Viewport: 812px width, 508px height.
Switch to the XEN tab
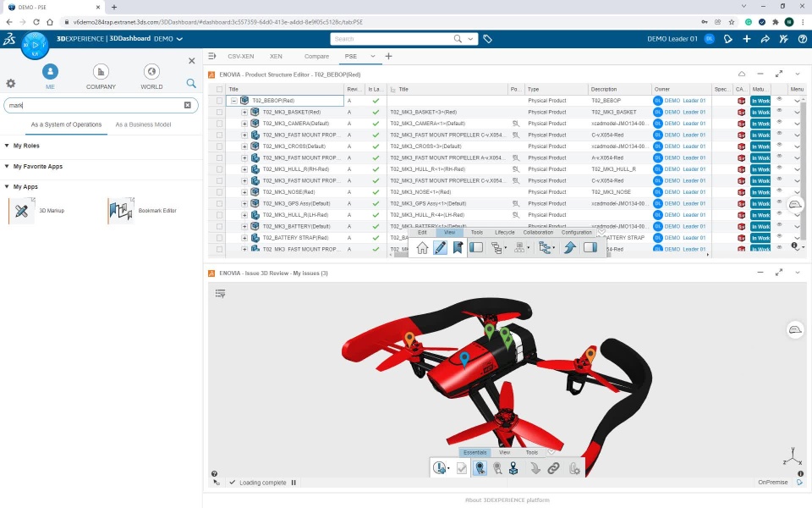(x=276, y=56)
